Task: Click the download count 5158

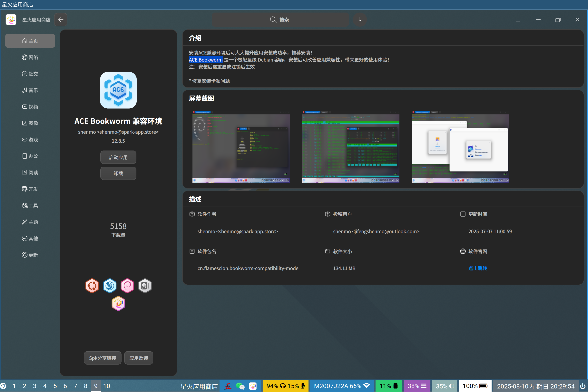Action: click(118, 226)
